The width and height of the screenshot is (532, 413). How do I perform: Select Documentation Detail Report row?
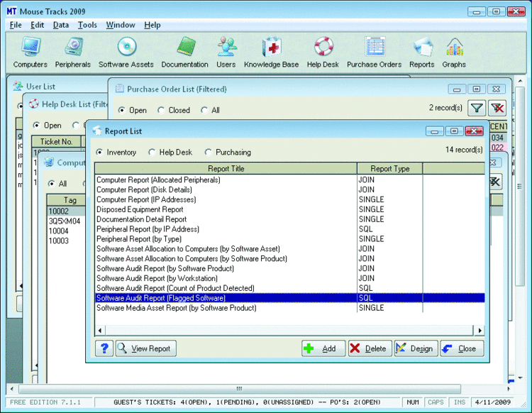click(289, 219)
